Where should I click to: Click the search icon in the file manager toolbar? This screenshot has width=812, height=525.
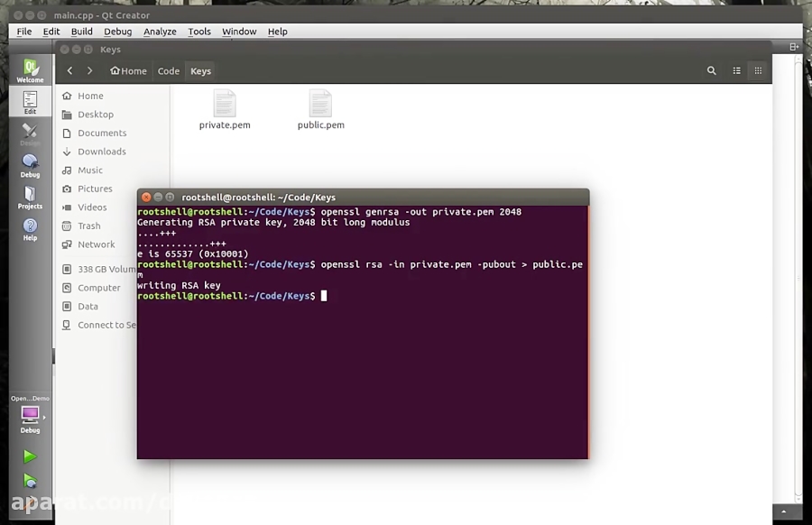[x=712, y=70]
